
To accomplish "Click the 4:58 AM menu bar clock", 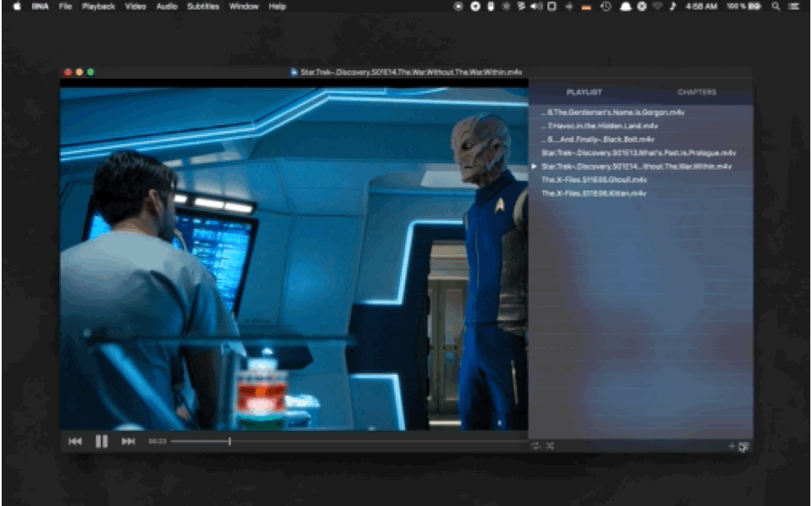I will tap(701, 6).
